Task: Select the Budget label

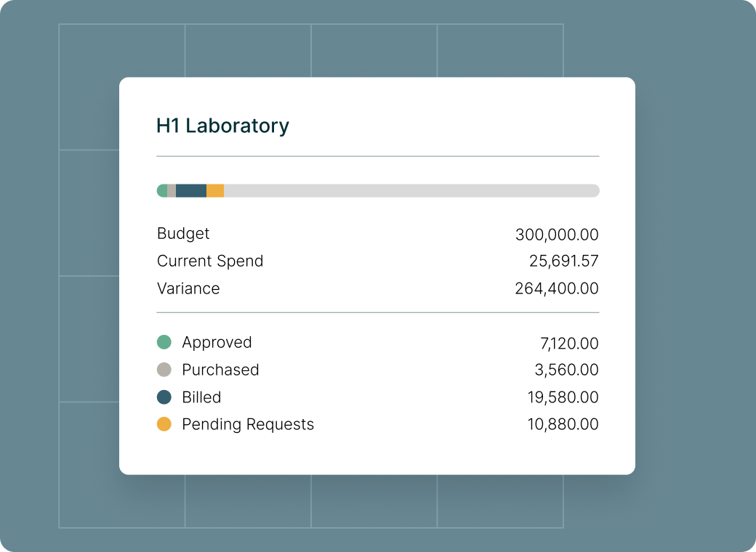Action: point(183,234)
